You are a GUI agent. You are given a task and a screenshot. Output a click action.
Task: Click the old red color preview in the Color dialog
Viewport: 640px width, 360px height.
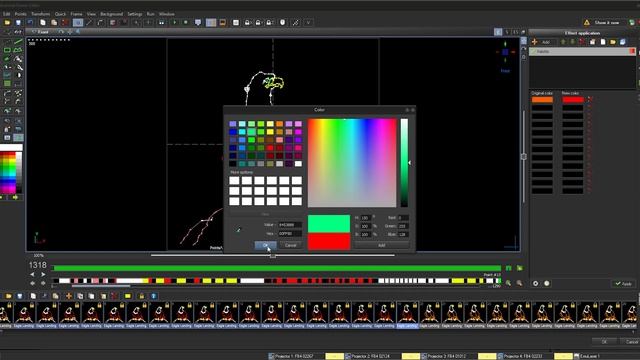pyautogui.click(x=329, y=241)
